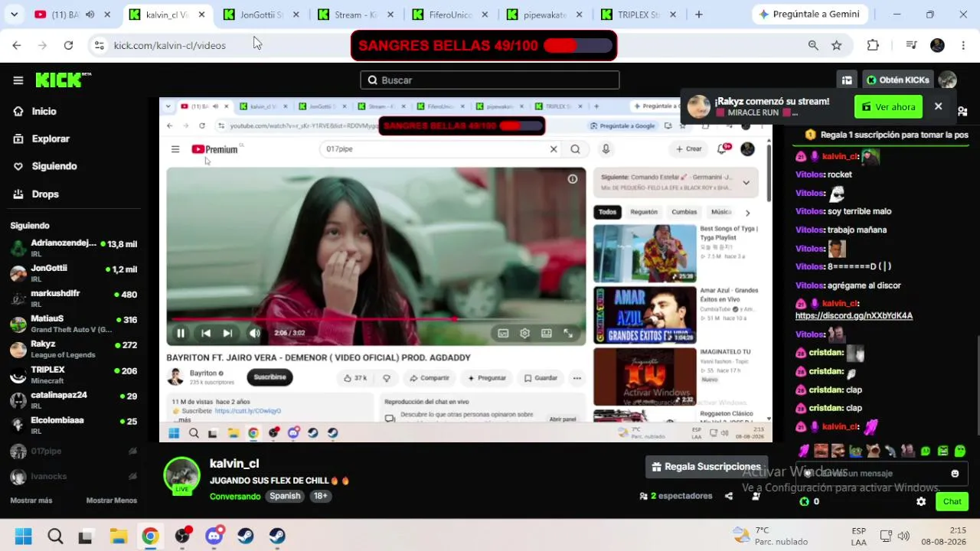Click the Obtén KICKs button

click(897, 80)
